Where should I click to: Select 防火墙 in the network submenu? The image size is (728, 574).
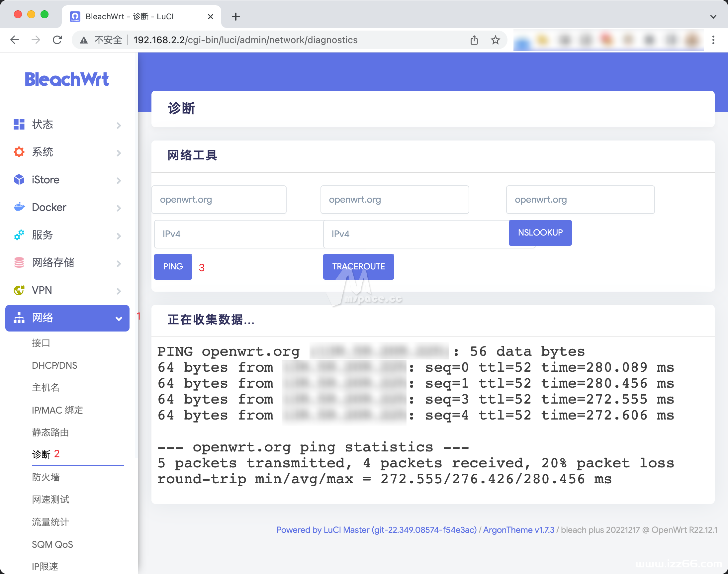(46, 477)
